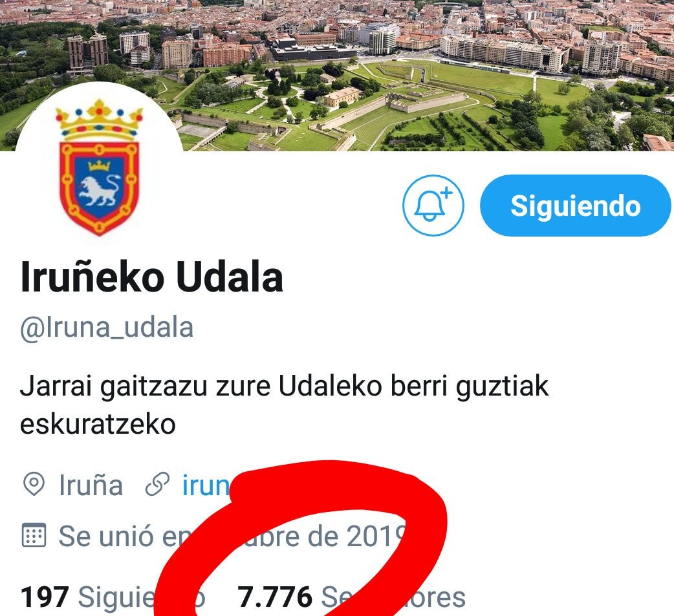Viewport: 674px width, 616px height.
Task: Click the Se unió join date text
Action: 232,536
